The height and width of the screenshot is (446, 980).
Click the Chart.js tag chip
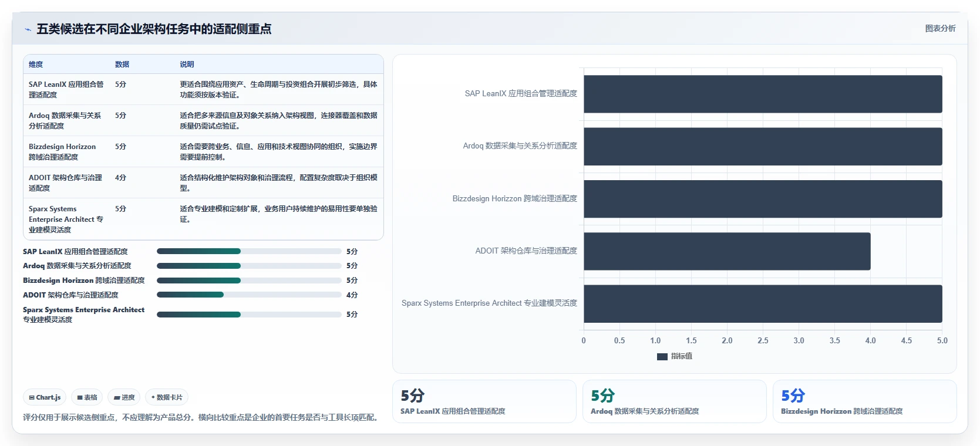click(45, 397)
